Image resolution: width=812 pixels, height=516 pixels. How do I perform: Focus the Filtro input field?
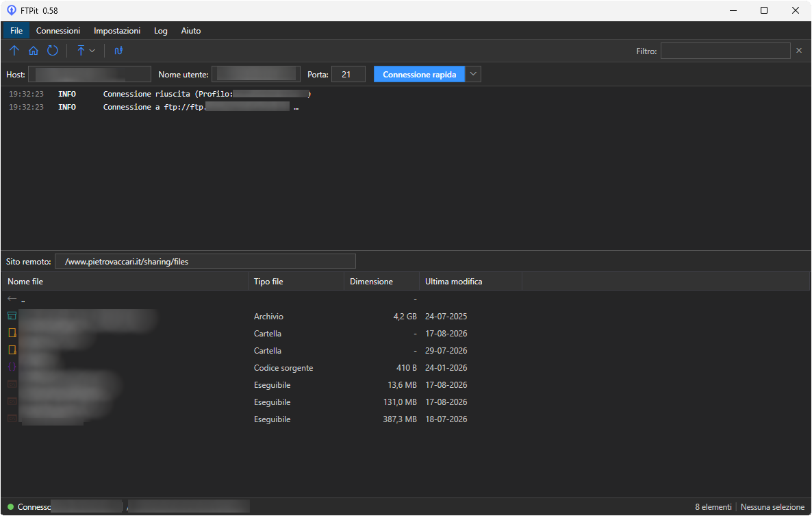click(x=726, y=51)
